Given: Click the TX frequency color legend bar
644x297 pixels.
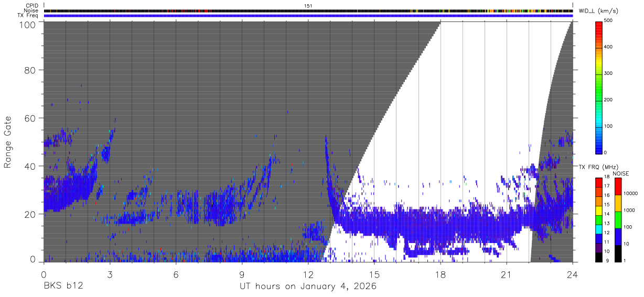Looking at the screenshot, I should 599,219.
